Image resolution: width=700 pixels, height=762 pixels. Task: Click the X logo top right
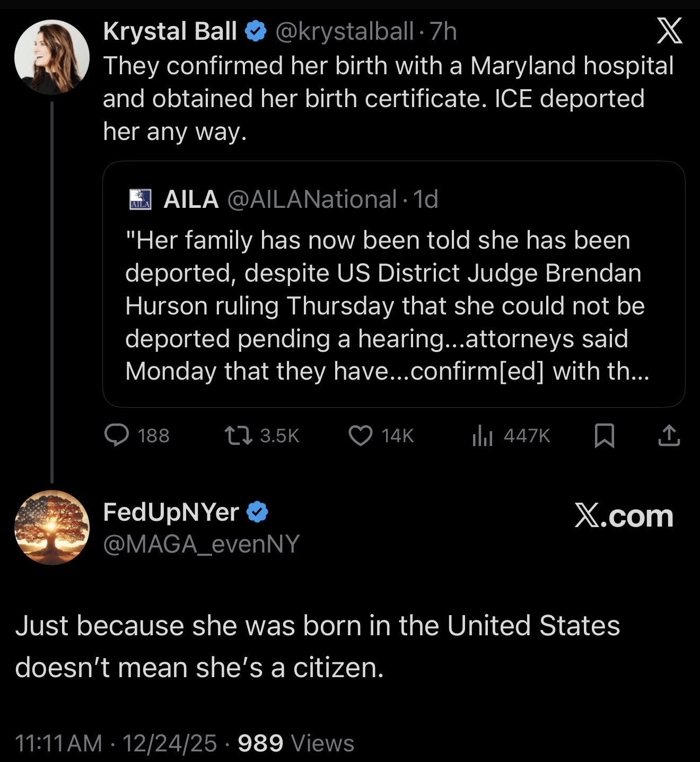(669, 31)
